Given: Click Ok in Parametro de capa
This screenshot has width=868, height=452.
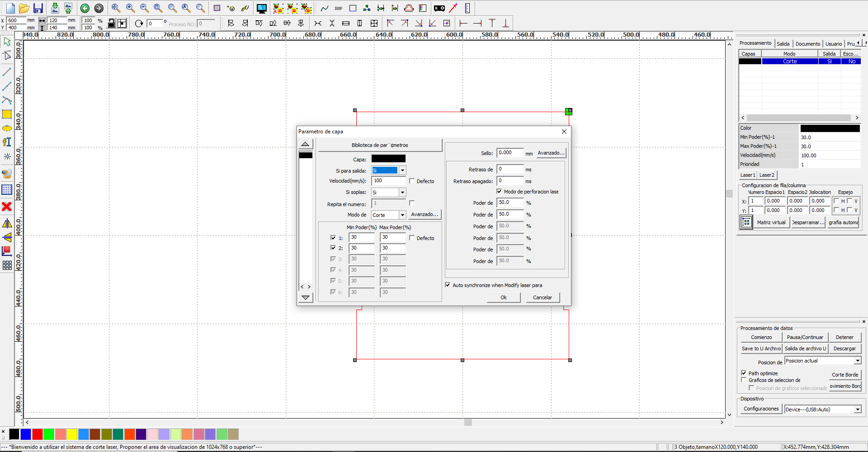Looking at the screenshot, I should 503,297.
